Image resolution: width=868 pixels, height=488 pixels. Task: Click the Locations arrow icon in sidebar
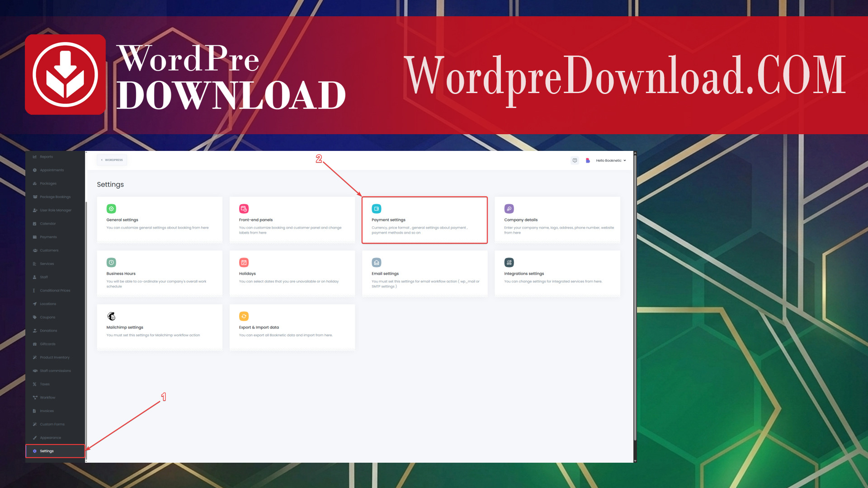tap(35, 304)
